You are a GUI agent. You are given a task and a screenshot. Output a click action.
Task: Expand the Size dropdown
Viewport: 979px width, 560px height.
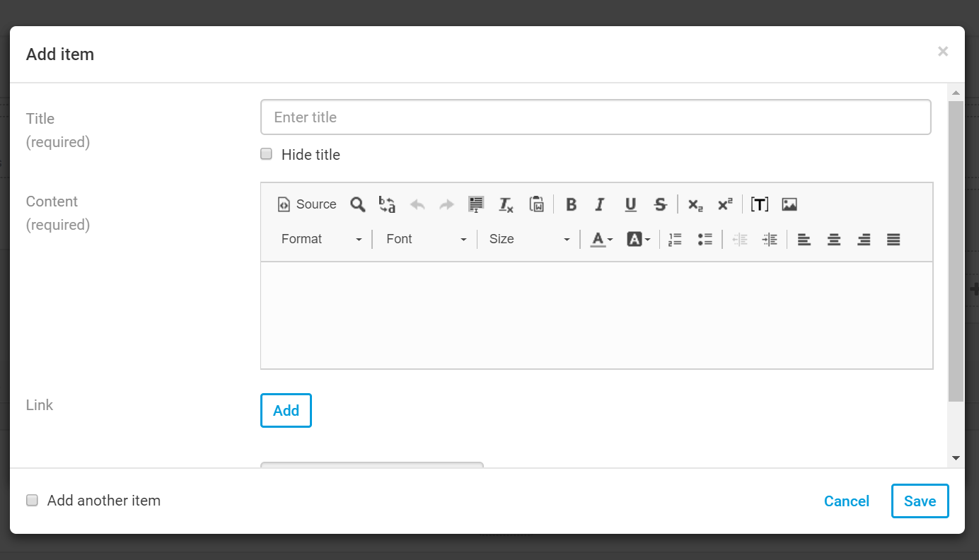(529, 239)
